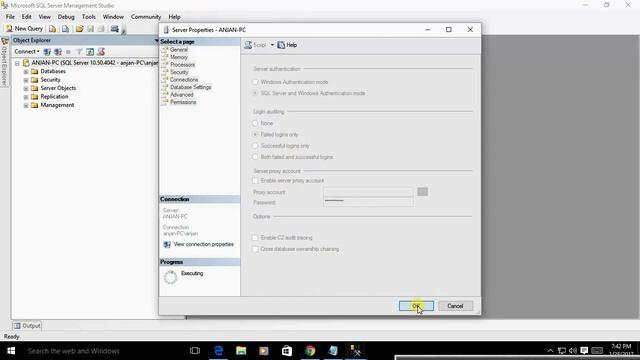640x360 pixels.
Task: Select Successful logins only option
Action: 255,145
